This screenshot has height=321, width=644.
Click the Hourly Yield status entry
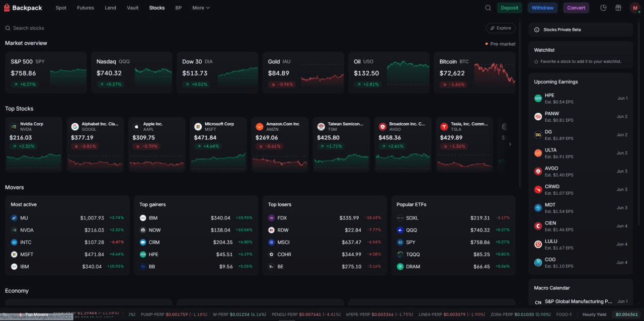(595, 314)
